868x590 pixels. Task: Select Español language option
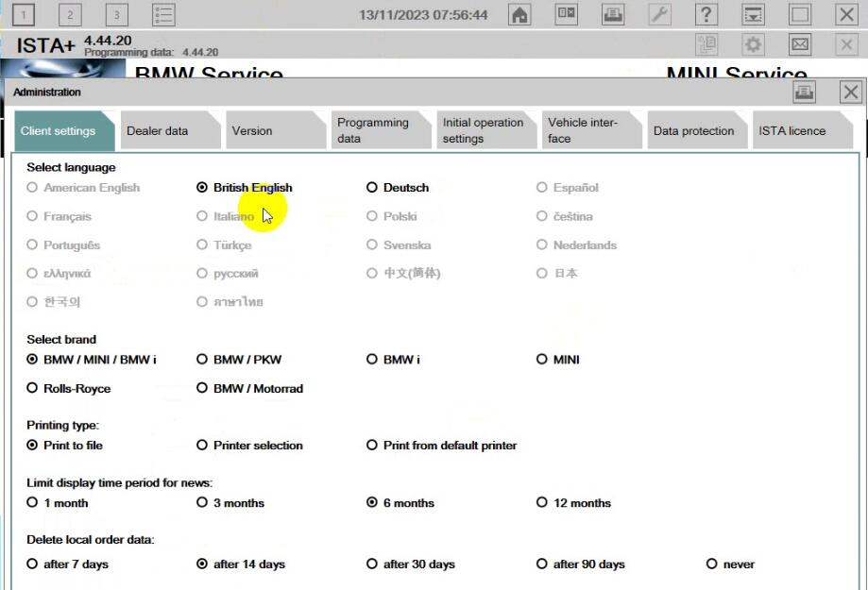pos(568,188)
